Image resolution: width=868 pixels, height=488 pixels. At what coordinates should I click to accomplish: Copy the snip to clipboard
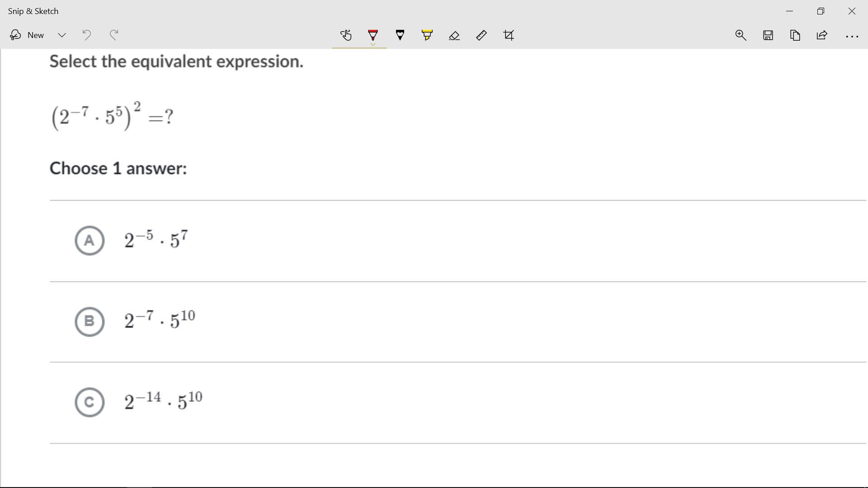coord(795,35)
